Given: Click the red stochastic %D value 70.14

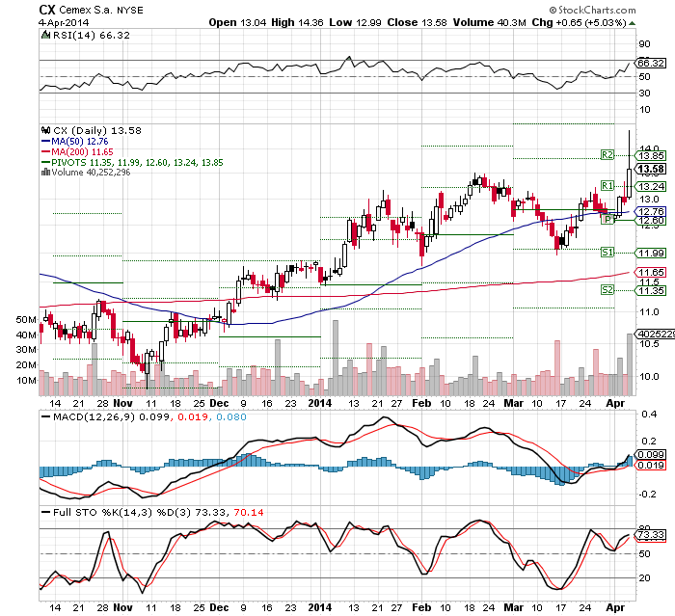Looking at the screenshot, I should 249,512.
